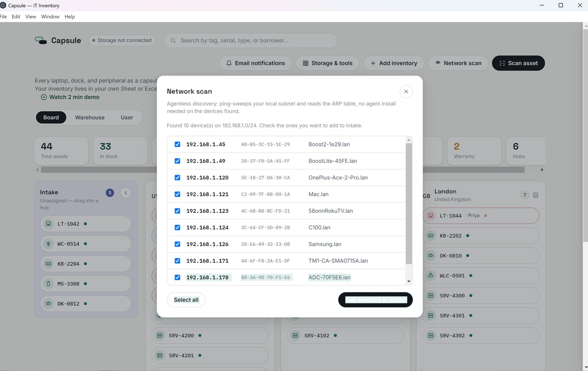Click device list scrollbar down arrow
Viewport: 588px width, 371px height.
(409, 282)
